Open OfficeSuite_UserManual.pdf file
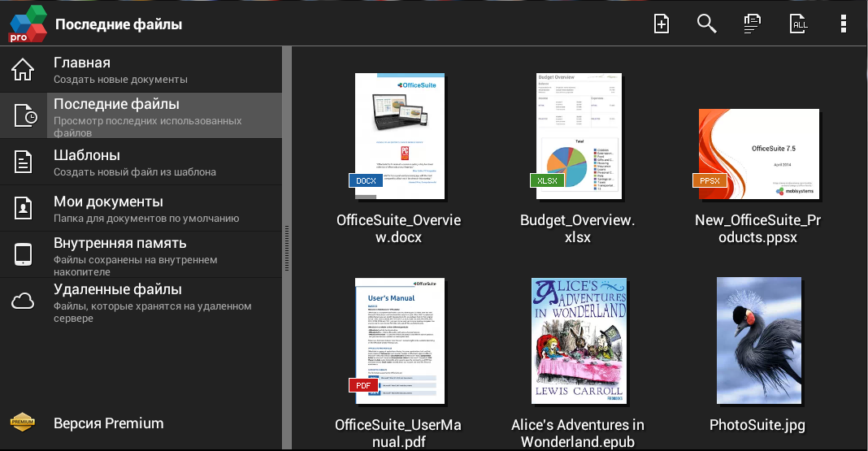The image size is (868, 451). 399,341
